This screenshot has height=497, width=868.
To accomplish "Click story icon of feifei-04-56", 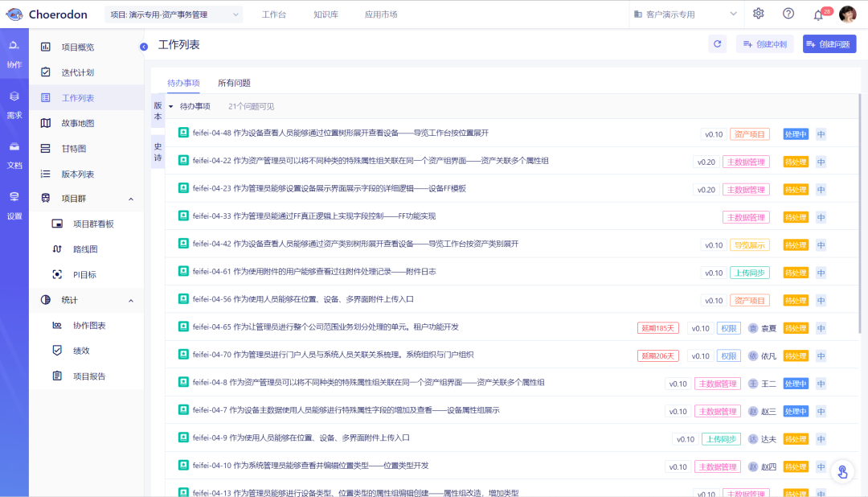I will tap(183, 298).
